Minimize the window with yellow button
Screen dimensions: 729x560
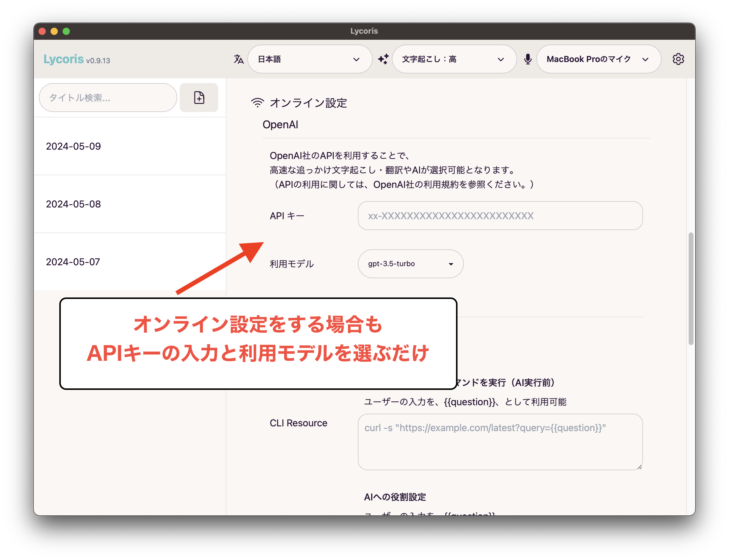click(54, 31)
